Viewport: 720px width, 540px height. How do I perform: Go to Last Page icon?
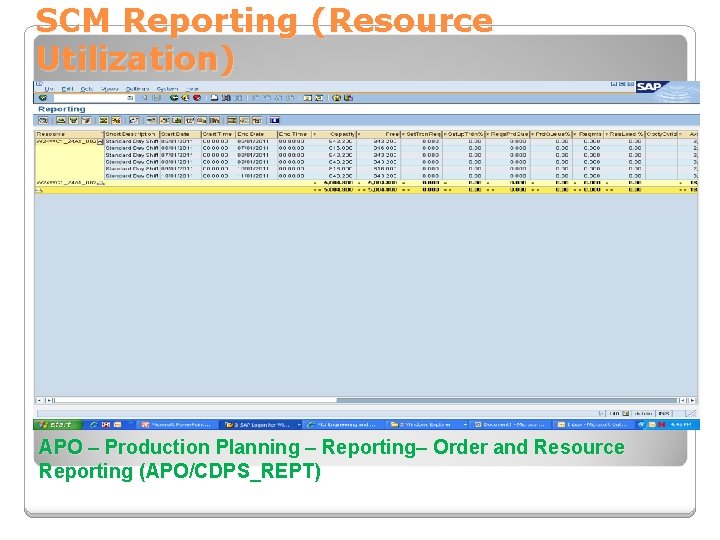pos(290,98)
